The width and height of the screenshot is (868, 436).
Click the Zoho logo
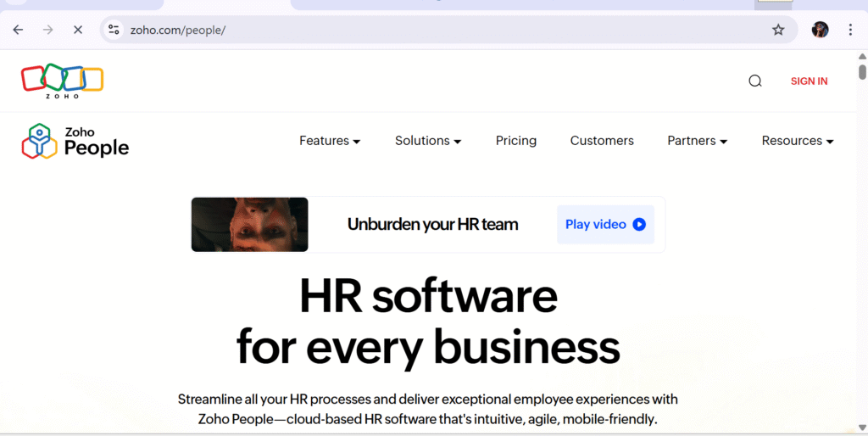tap(62, 81)
